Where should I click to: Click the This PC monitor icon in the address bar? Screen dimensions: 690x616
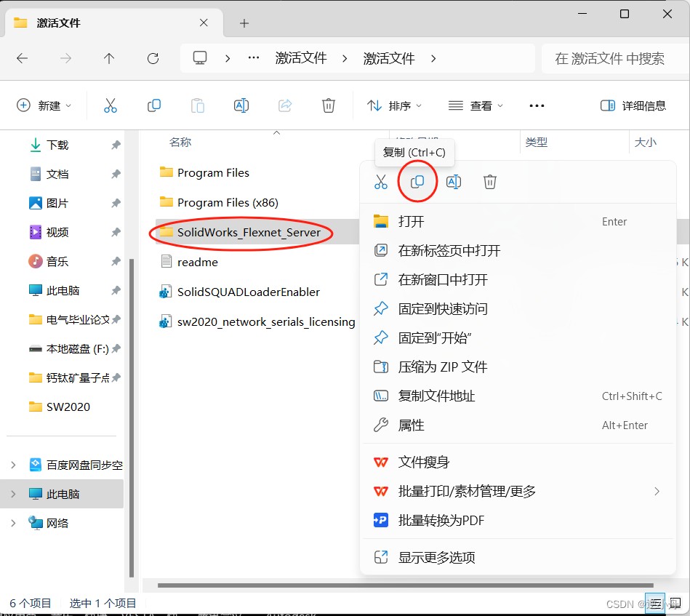pyautogui.click(x=200, y=58)
